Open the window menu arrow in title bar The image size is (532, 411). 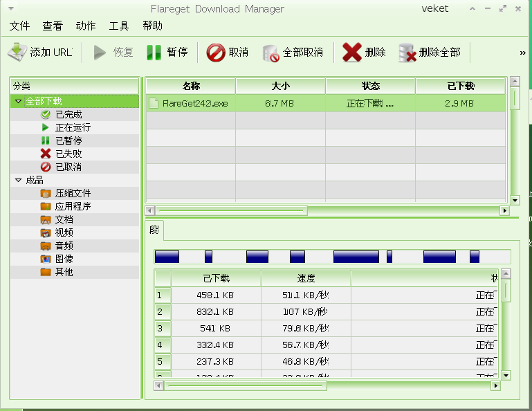click(11, 8)
